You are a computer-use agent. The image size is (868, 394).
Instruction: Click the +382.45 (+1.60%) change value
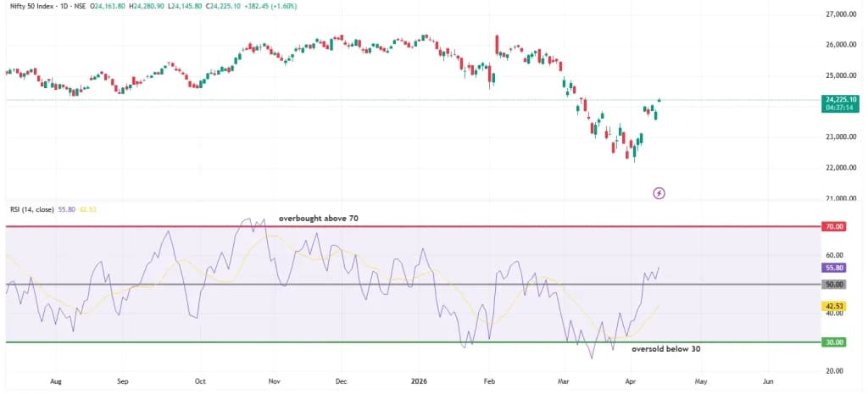tap(272, 6)
